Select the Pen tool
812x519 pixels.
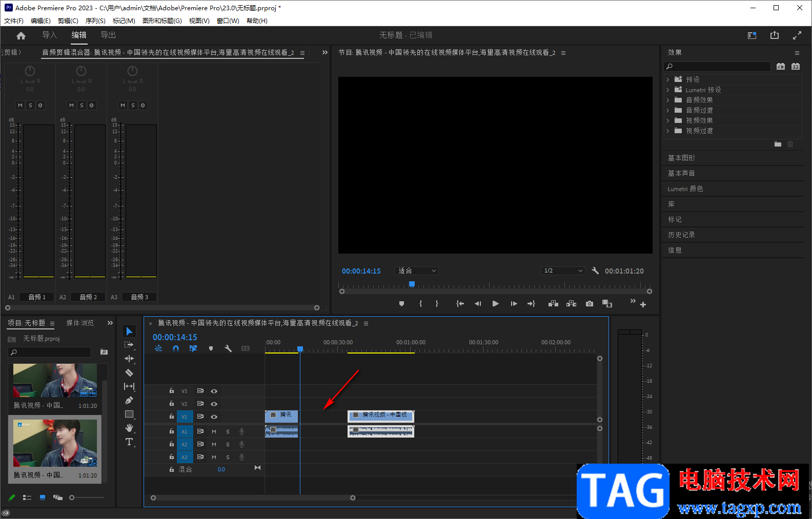point(129,400)
